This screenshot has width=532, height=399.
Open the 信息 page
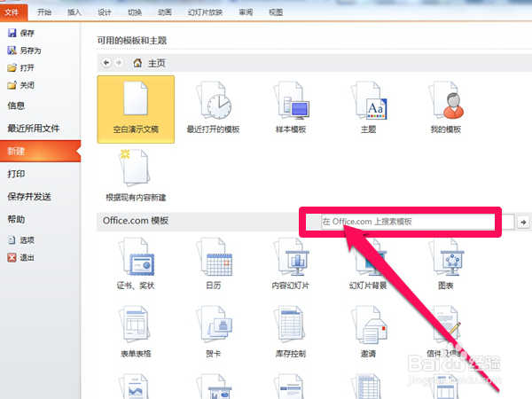[16, 106]
